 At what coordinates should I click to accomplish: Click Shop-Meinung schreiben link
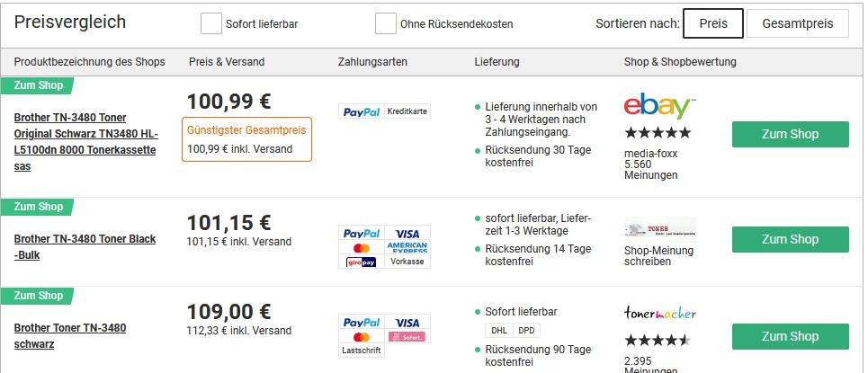tap(658, 256)
